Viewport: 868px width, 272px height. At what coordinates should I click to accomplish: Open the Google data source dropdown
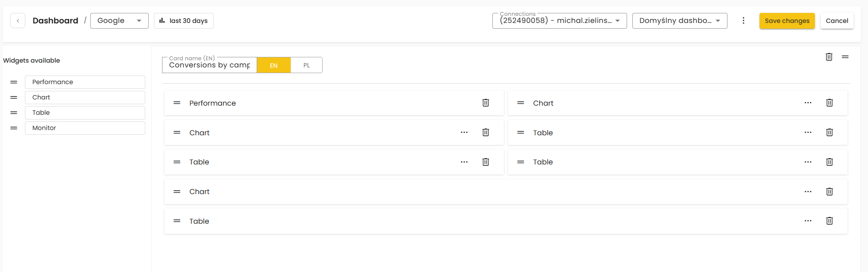pyautogui.click(x=119, y=21)
